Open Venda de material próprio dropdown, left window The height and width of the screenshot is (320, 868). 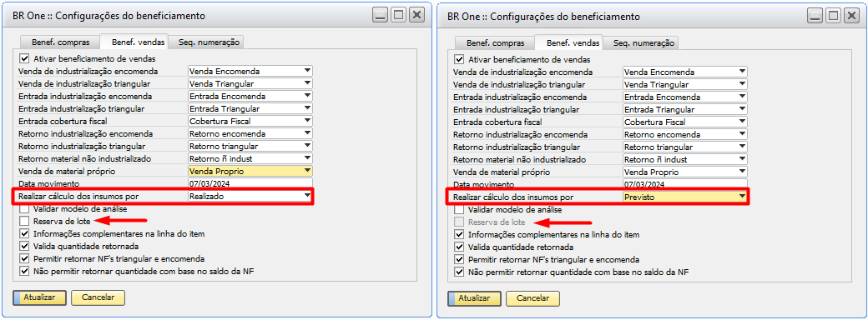pos(250,172)
